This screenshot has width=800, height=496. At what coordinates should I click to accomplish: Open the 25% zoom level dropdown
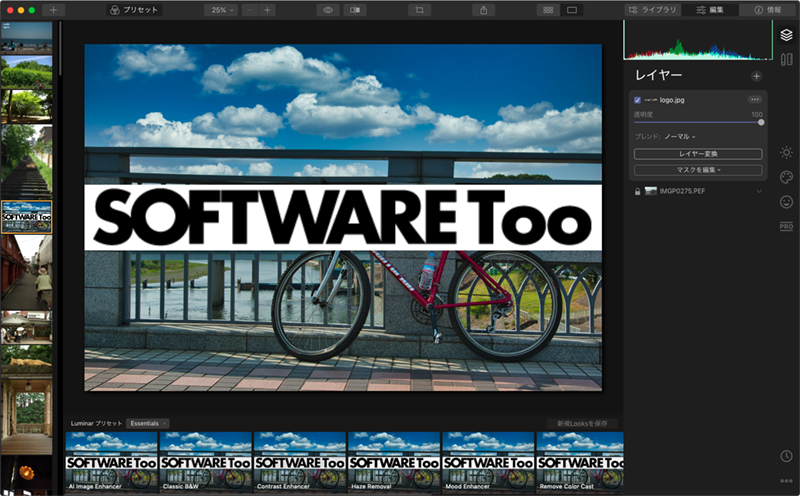221,10
